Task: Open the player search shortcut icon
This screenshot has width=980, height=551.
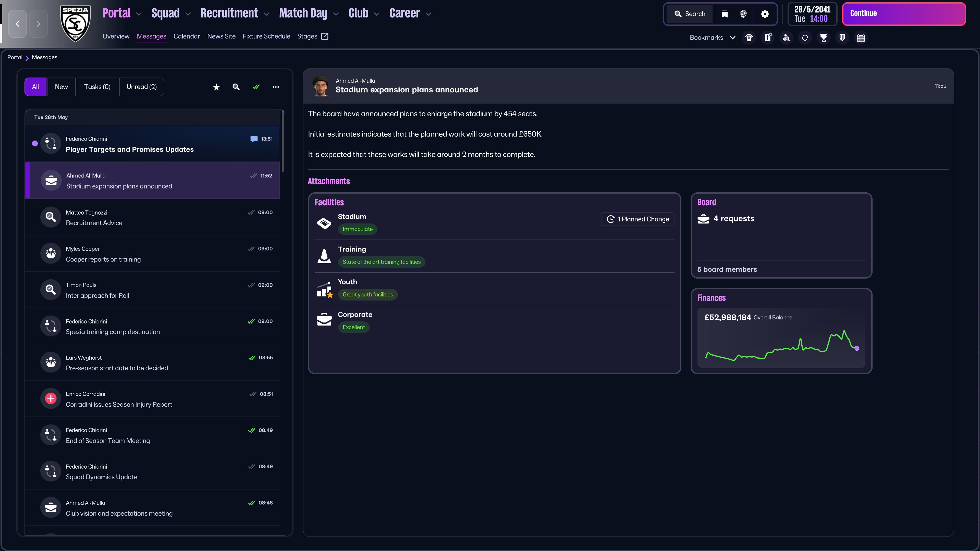Action: pos(786,38)
